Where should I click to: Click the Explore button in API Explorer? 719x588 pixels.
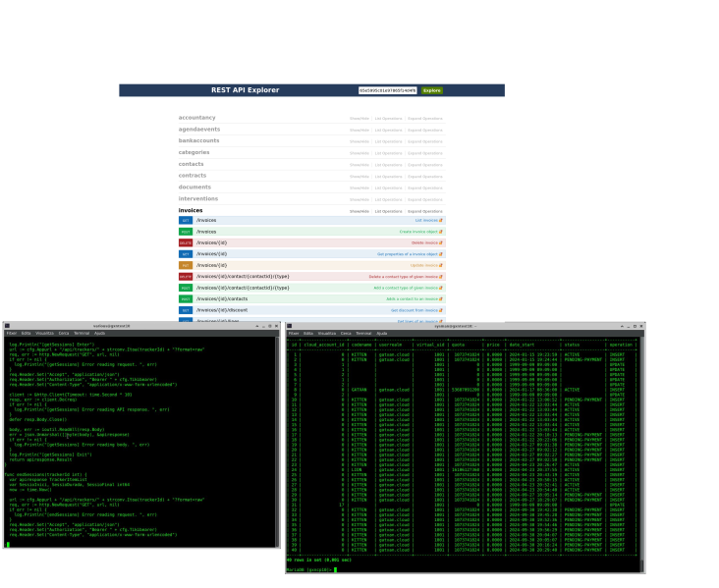(431, 90)
